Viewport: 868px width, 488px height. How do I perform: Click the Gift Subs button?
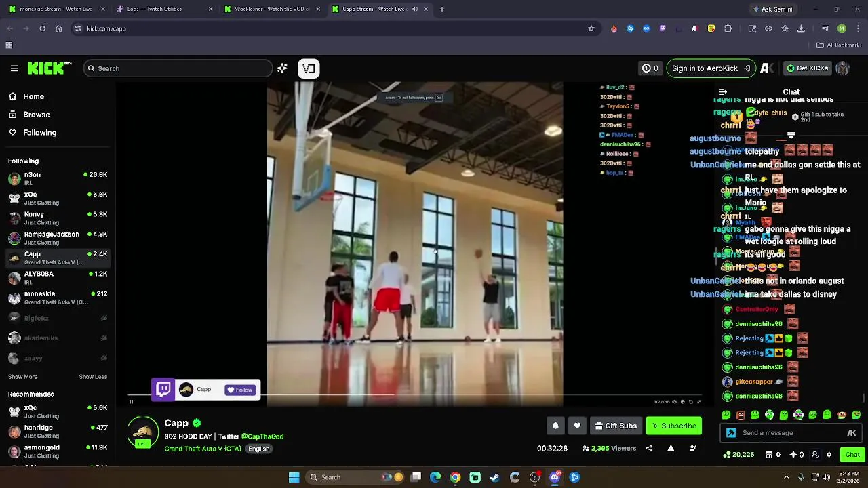(x=616, y=426)
